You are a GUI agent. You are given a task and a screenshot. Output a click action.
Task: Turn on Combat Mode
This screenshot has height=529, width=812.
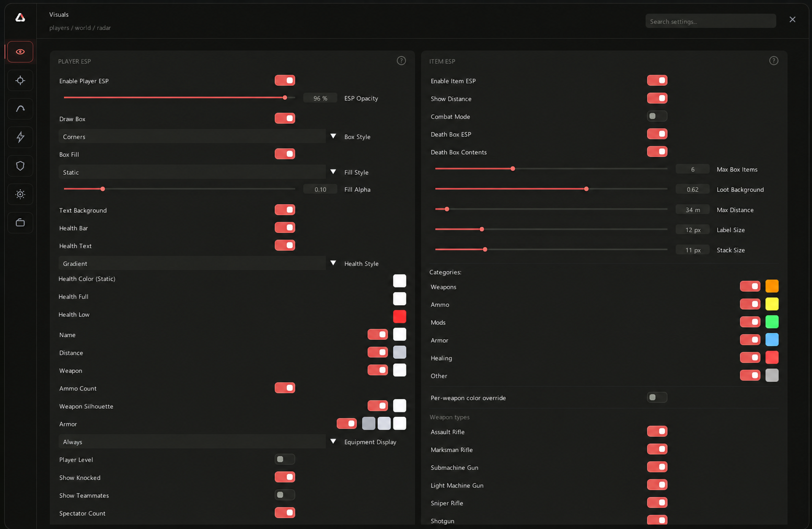[657, 116]
